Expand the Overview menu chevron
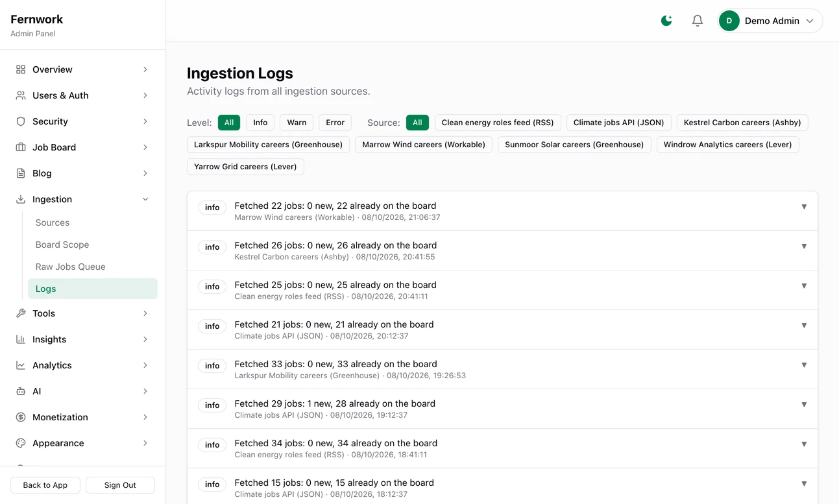This screenshot has width=839, height=504. (x=145, y=69)
